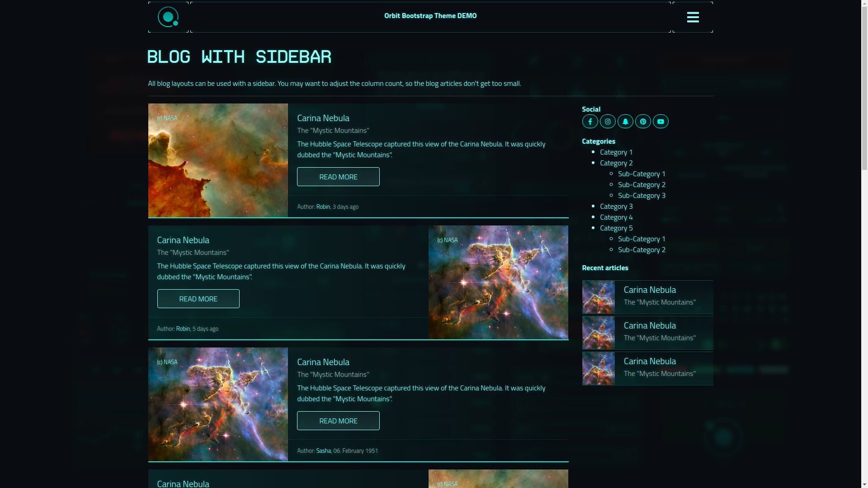
Task: Open third article's nebula image by Sasha
Action: (x=218, y=404)
